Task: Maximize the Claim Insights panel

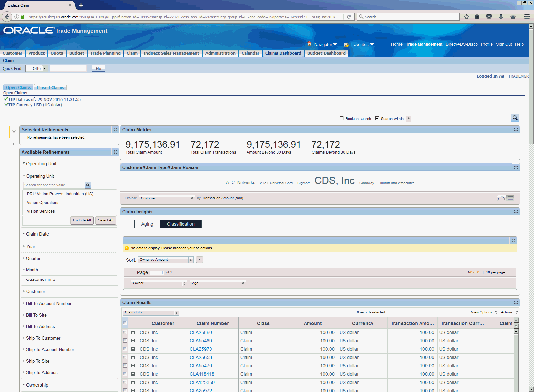Action: click(516, 212)
